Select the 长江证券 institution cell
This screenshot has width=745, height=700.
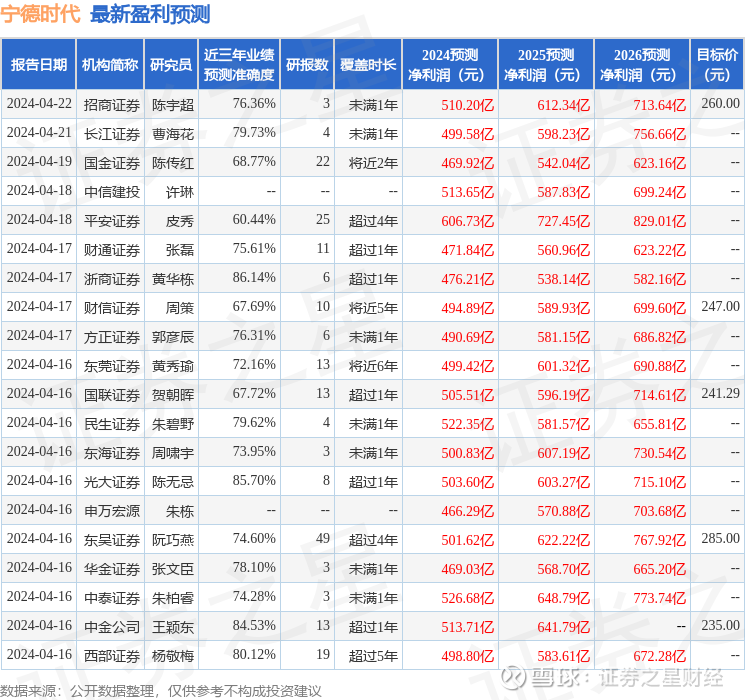(112, 134)
